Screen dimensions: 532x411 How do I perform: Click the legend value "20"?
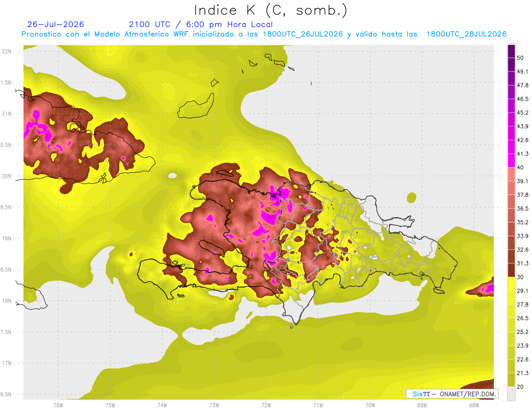click(520, 387)
